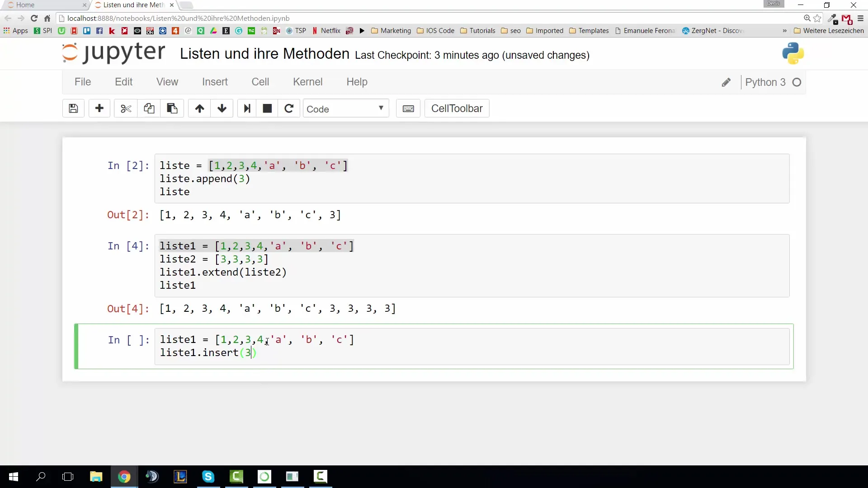Screen dimensions: 868x488
Task: Open the Marketing bookmarks folder
Action: coord(391,31)
